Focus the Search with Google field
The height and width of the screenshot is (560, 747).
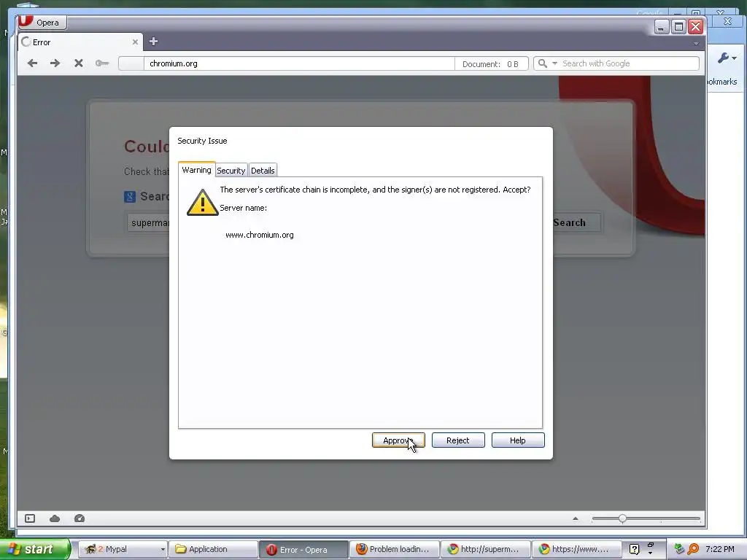coord(629,63)
